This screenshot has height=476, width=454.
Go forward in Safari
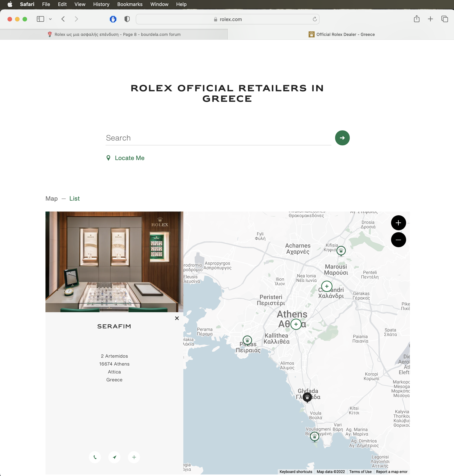[76, 19]
